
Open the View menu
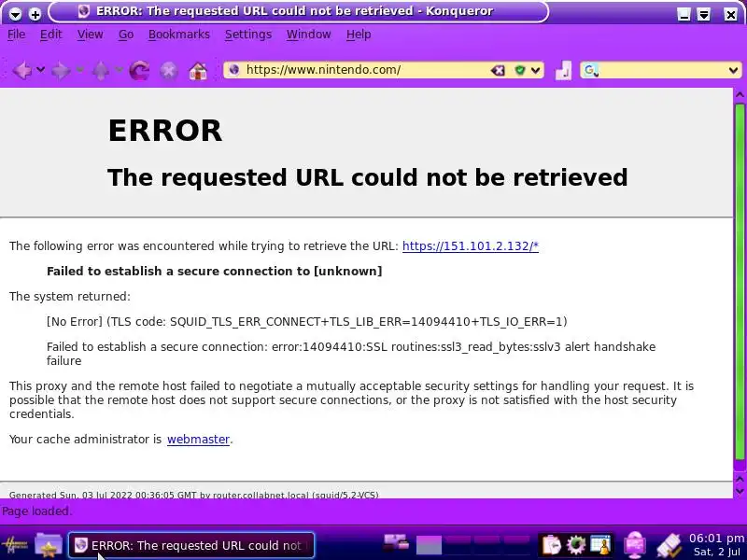(90, 35)
